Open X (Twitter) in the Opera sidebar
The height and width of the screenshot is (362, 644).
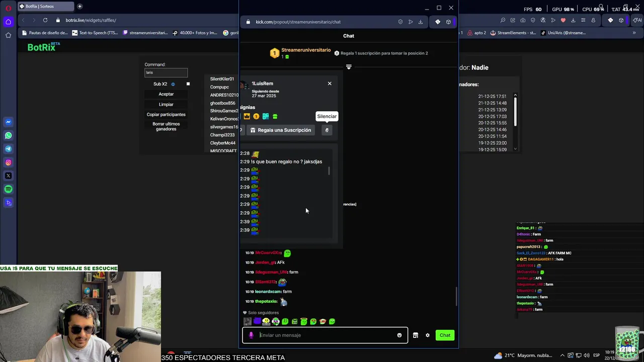click(x=8, y=176)
